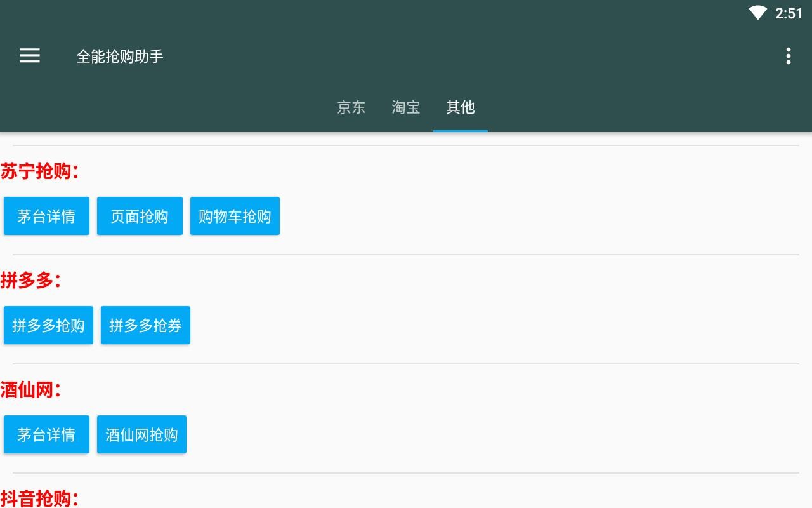Screen dimensions: 812x508
Task: Tap the 拼多多 section heading
Action: (30, 280)
